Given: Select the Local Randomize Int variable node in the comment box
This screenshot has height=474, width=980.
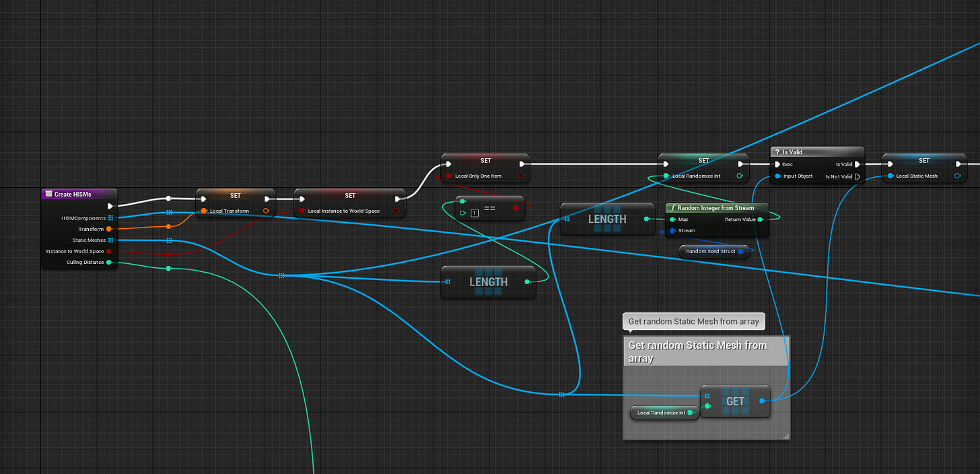Looking at the screenshot, I should [x=664, y=413].
